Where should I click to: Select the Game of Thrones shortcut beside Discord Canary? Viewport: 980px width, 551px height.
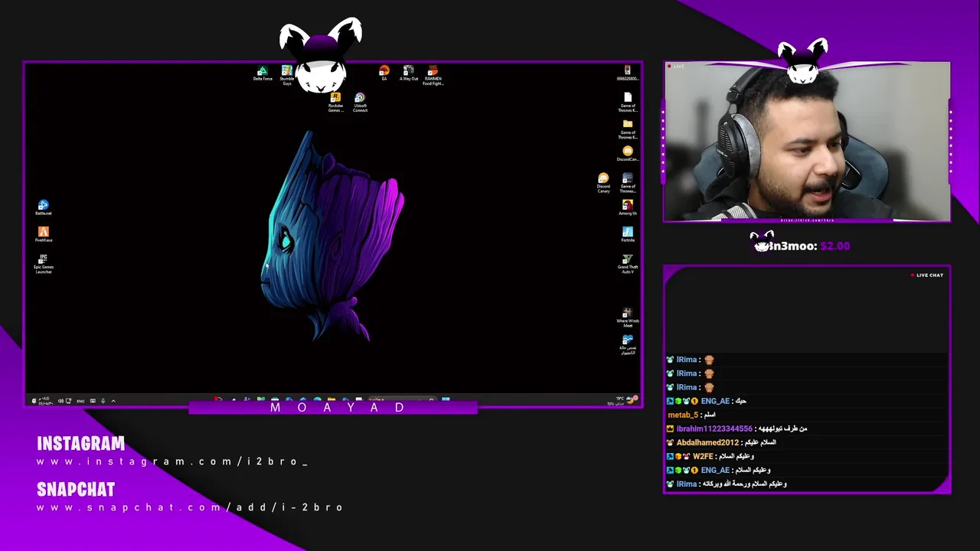628,184
